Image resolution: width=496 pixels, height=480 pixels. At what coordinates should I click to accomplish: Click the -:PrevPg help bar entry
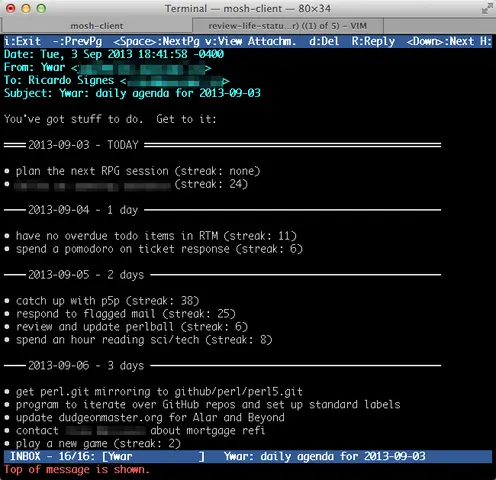click(x=78, y=41)
